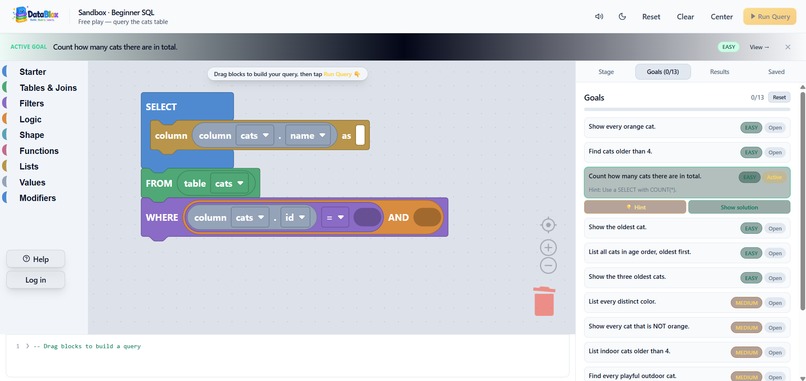Open the Functions block category
This screenshot has width=806, height=381.
click(39, 151)
